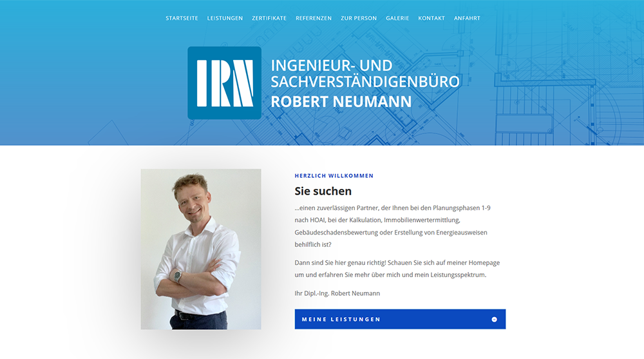644x359 pixels.
Task: Click the IRN square logo icon
Action: point(224,82)
